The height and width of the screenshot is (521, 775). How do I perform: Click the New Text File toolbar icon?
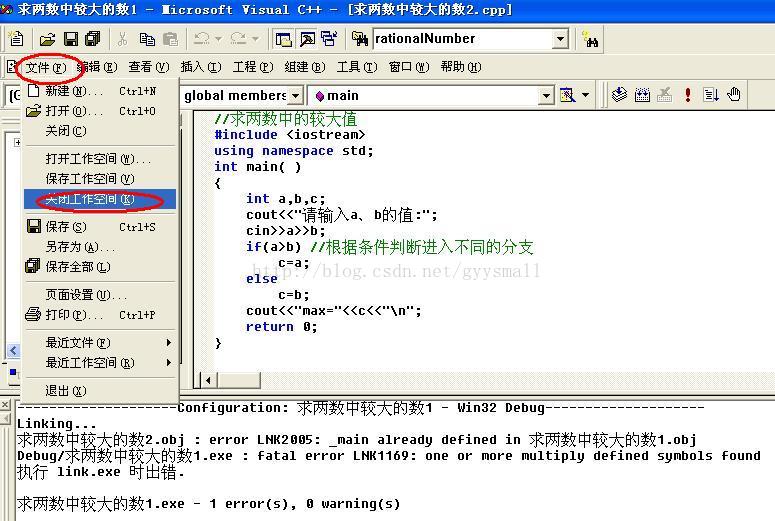click(16, 39)
